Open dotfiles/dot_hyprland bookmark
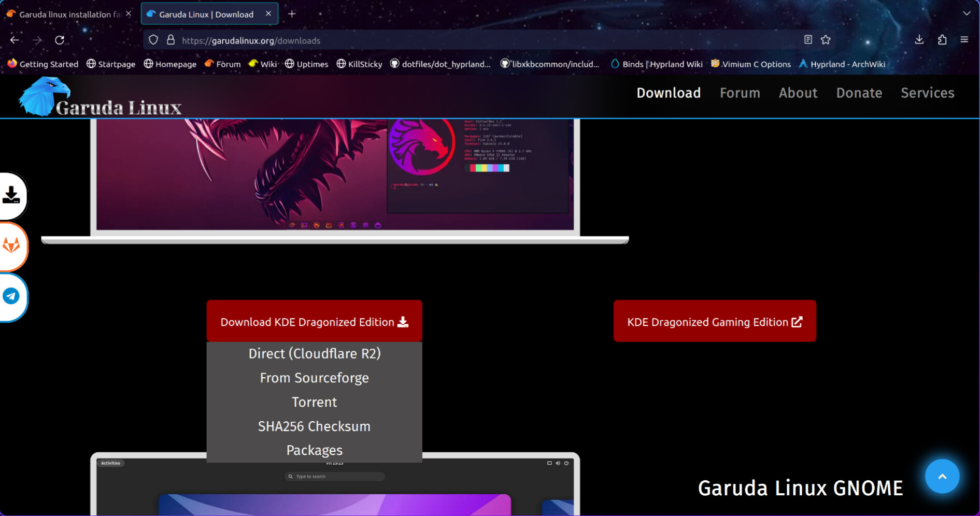The width and height of the screenshot is (980, 516). click(x=440, y=64)
